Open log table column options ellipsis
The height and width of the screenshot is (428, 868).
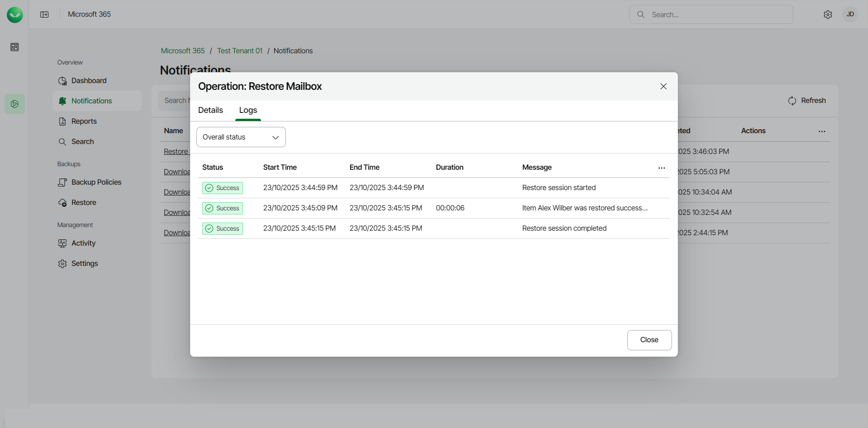[662, 168]
